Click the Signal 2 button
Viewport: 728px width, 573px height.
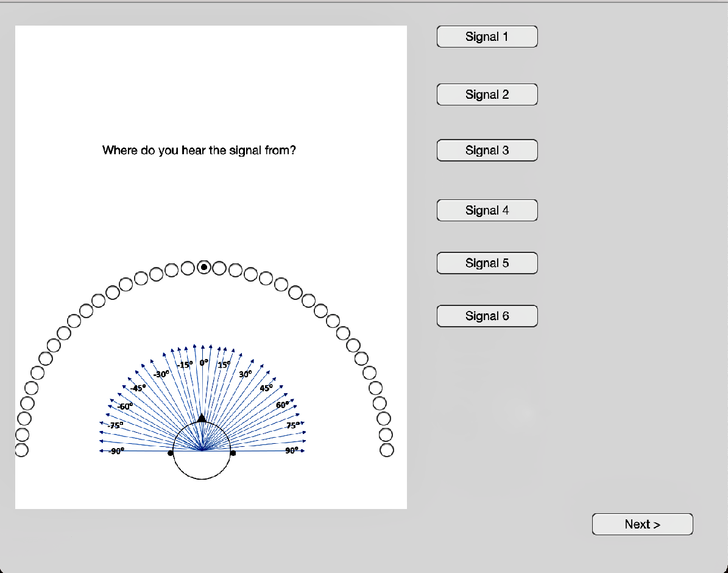[x=487, y=94]
